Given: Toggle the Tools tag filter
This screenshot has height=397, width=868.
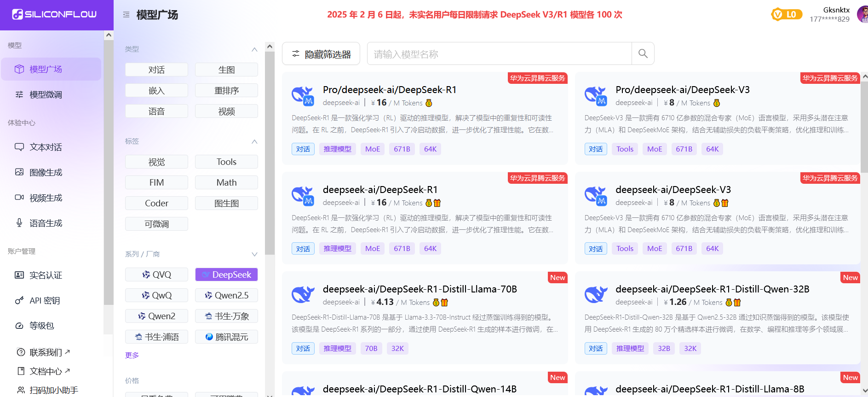Looking at the screenshot, I should click(x=226, y=162).
